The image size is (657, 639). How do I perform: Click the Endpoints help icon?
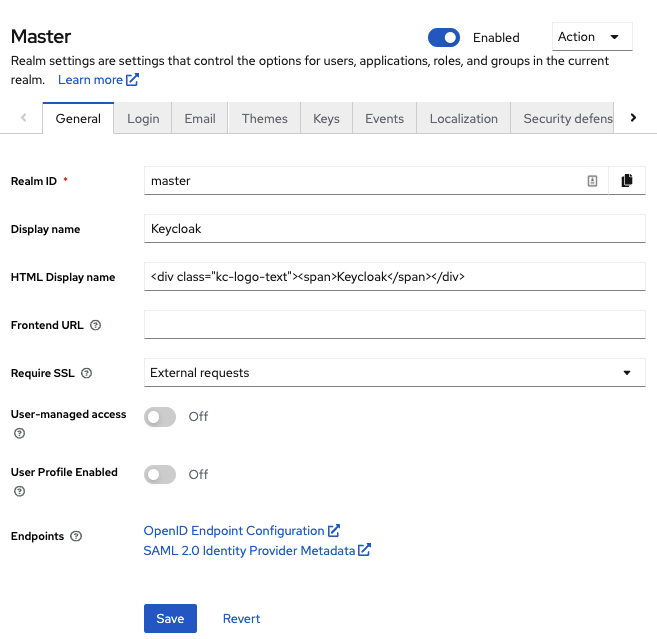pos(77,537)
